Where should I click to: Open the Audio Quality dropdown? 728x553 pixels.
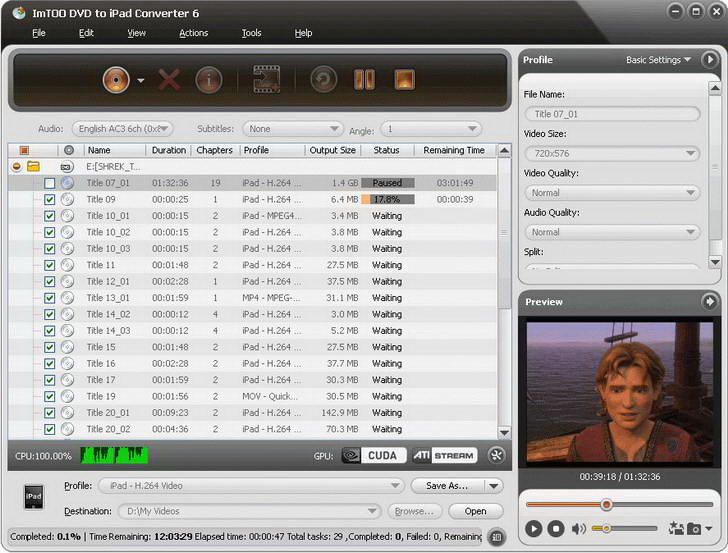[x=612, y=232]
